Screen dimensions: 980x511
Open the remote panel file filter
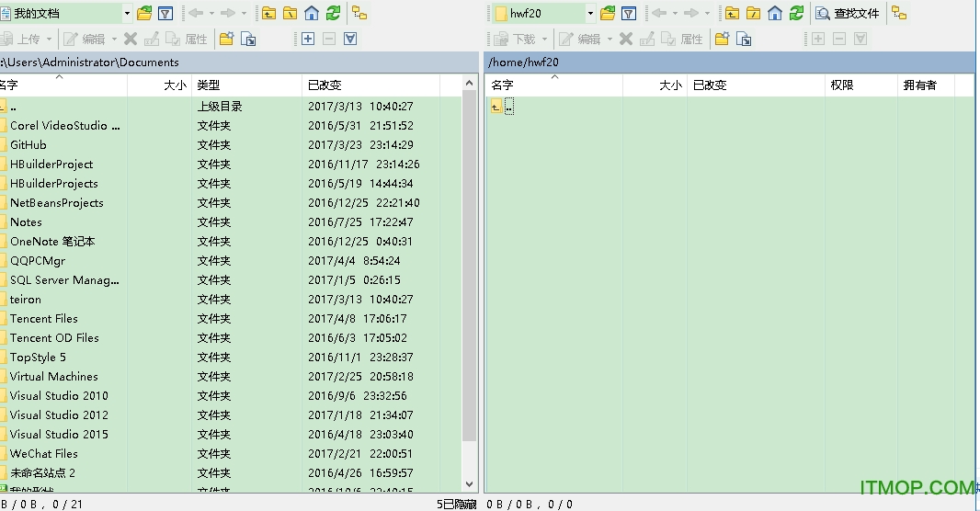tap(629, 13)
